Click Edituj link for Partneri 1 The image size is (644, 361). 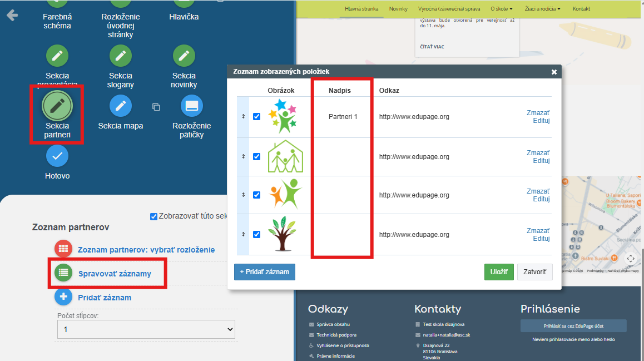click(541, 121)
